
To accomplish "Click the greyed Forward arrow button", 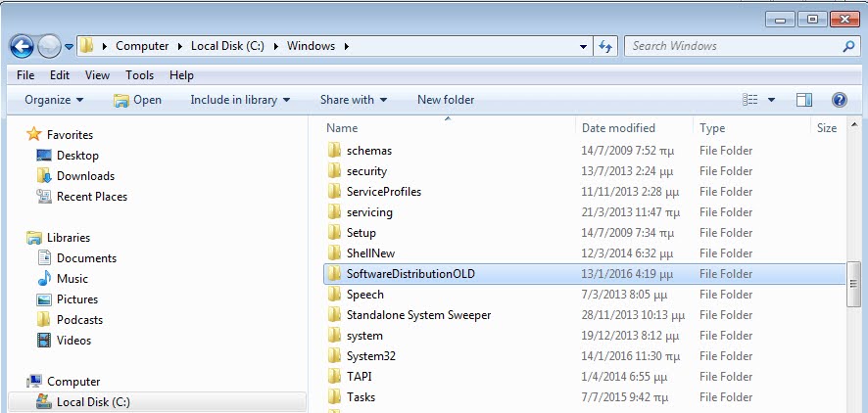I will [49, 46].
